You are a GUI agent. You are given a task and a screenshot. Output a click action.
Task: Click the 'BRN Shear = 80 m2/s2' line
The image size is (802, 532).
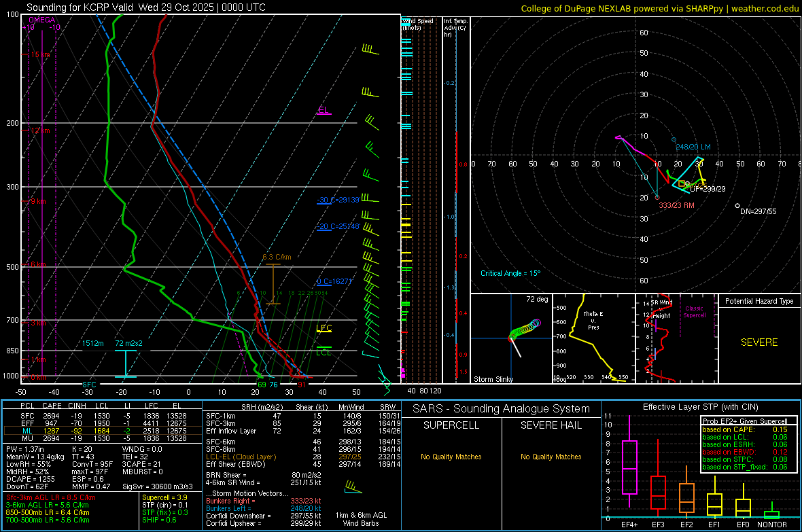(264, 475)
